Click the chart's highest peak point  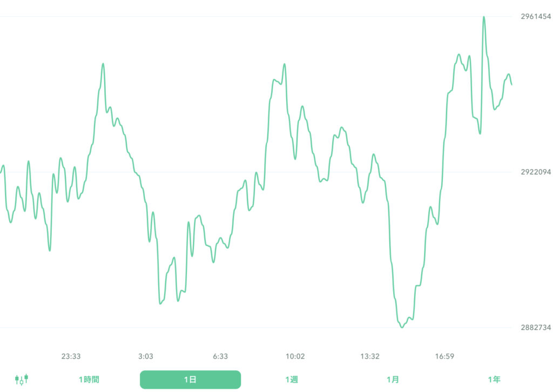(x=484, y=17)
